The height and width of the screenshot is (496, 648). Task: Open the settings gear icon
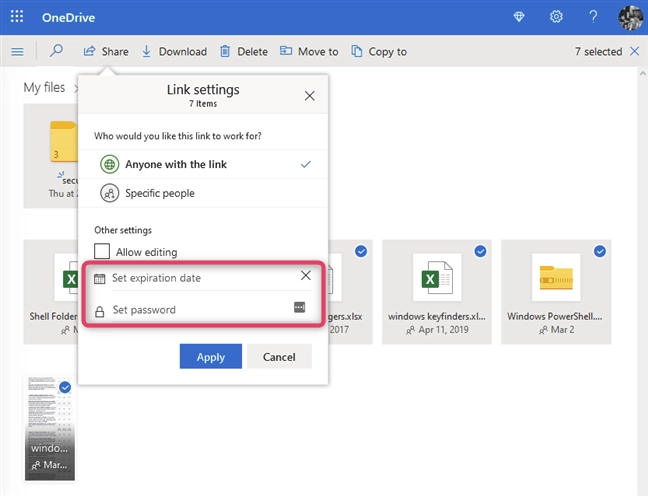556,17
